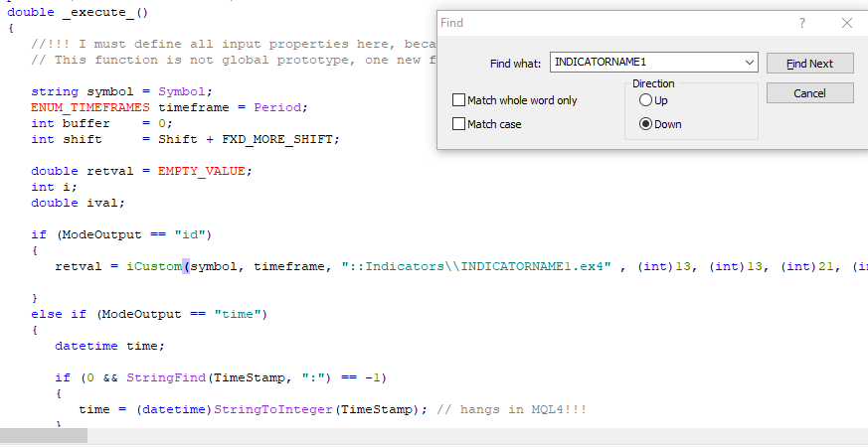Viewport: 868px width, 447px height.
Task: Click the ModeOutput == "id" condition
Action: tap(134, 234)
